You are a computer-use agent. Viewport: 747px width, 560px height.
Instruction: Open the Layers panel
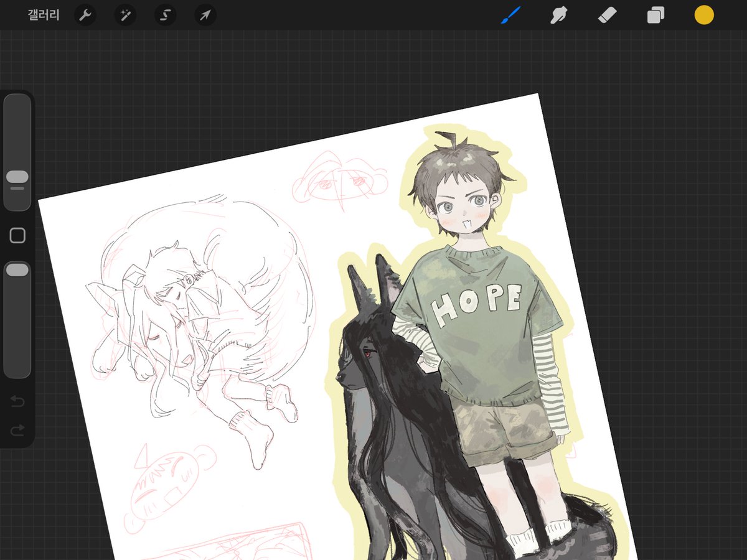point(655,15)
